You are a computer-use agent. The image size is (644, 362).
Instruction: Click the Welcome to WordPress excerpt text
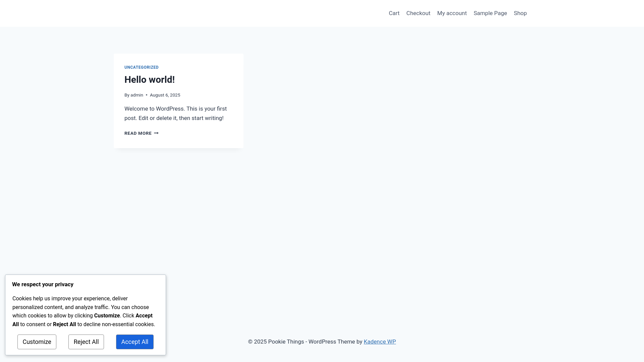pos(176,113)
